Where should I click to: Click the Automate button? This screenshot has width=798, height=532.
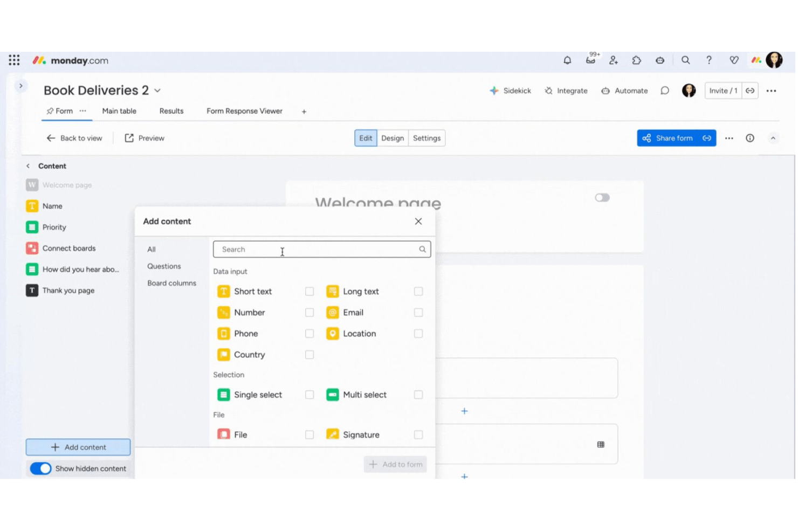point(624,91)
